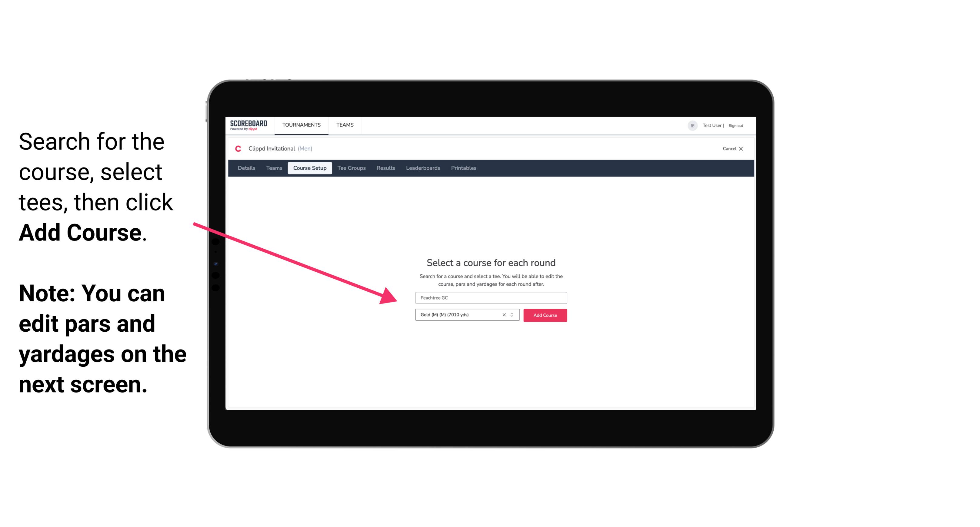Switch to the Details tab

[x=245, y=168]
